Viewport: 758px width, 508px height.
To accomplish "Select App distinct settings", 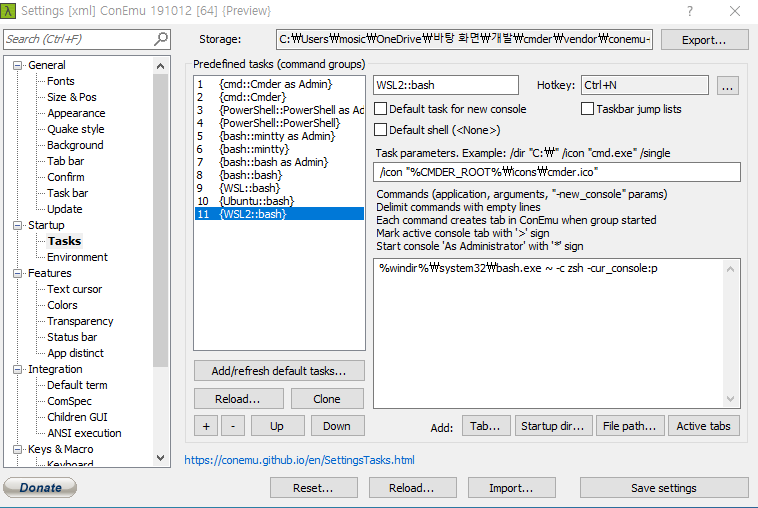I will coord(75,353).
